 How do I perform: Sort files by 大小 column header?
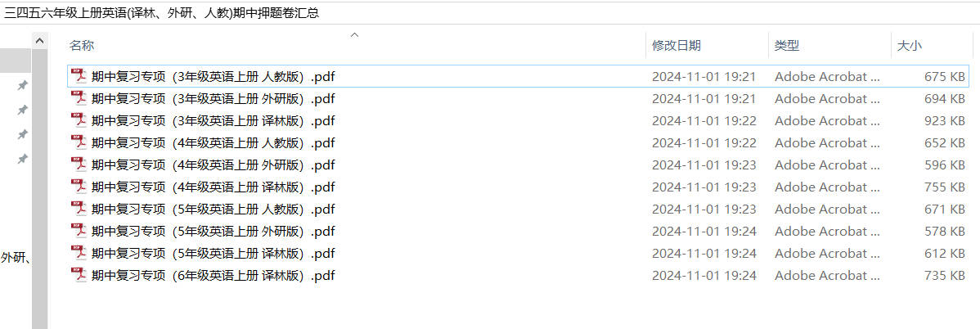tap(910, 46)
